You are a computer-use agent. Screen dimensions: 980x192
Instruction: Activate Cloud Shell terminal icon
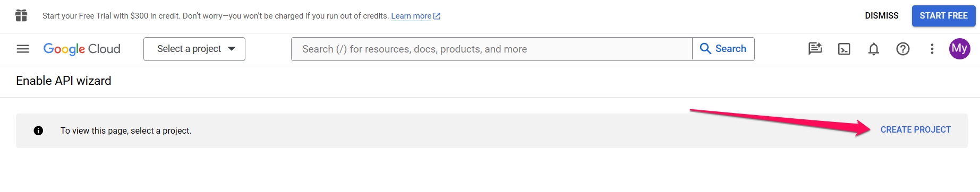[844, 49]
